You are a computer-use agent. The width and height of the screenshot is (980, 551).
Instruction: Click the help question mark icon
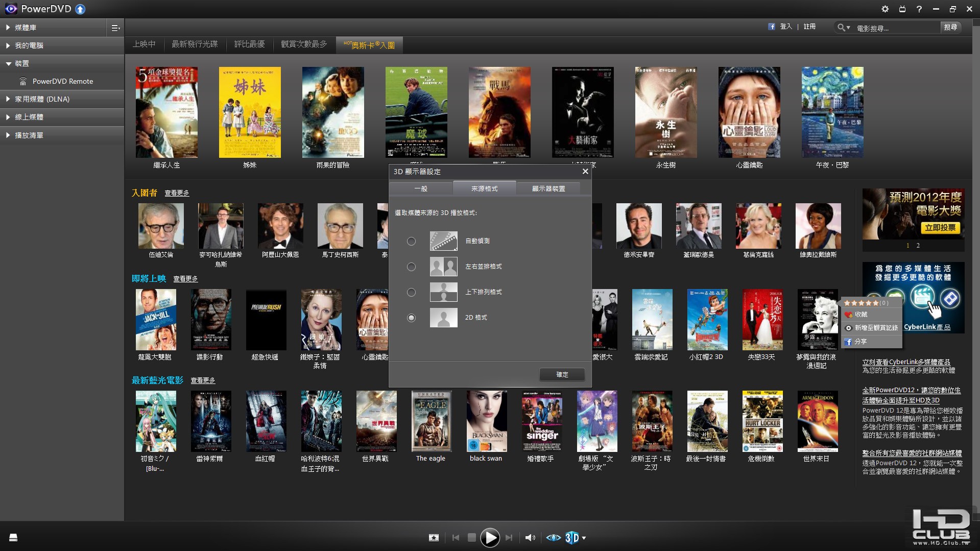pyautogui.click(x=919, y=9)
